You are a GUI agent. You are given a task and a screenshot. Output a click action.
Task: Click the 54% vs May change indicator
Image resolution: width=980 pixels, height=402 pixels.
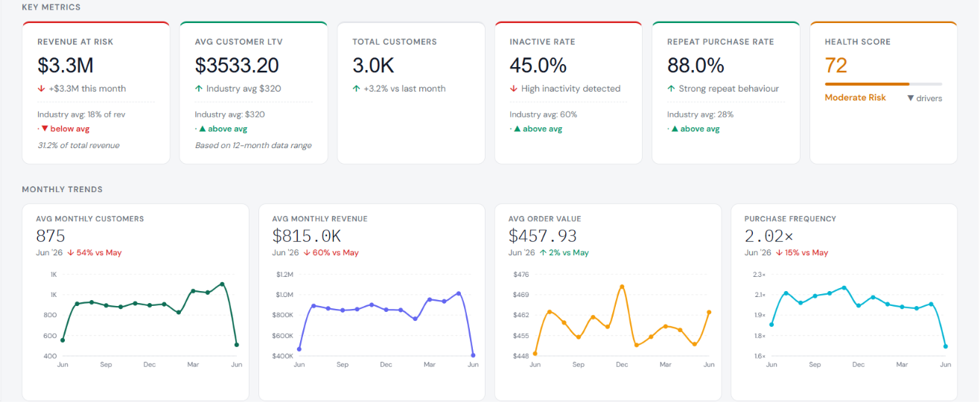pyautogui.click(x=94, y=252)
